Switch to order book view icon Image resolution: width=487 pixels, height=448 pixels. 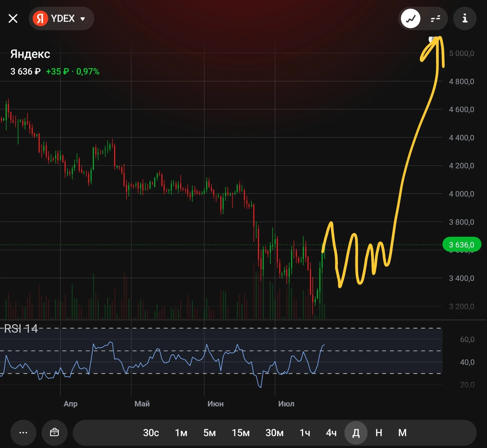[435, 18]
